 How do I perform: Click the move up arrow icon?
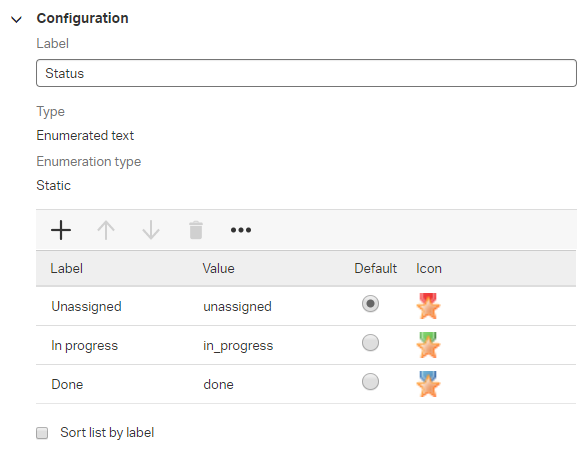pos(106,230)
